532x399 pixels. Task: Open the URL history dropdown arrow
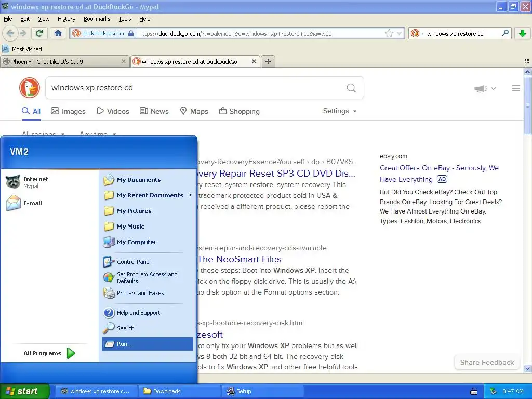pos(400,33)
